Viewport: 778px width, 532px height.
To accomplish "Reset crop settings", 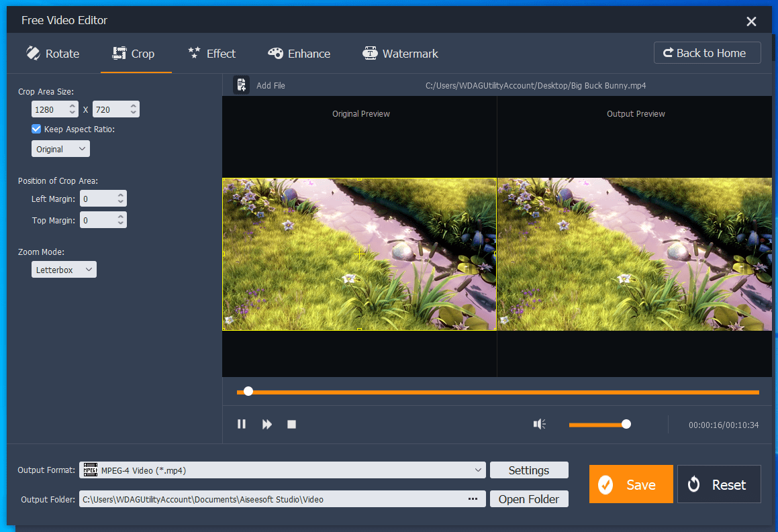I will click(x=719, y=484).
